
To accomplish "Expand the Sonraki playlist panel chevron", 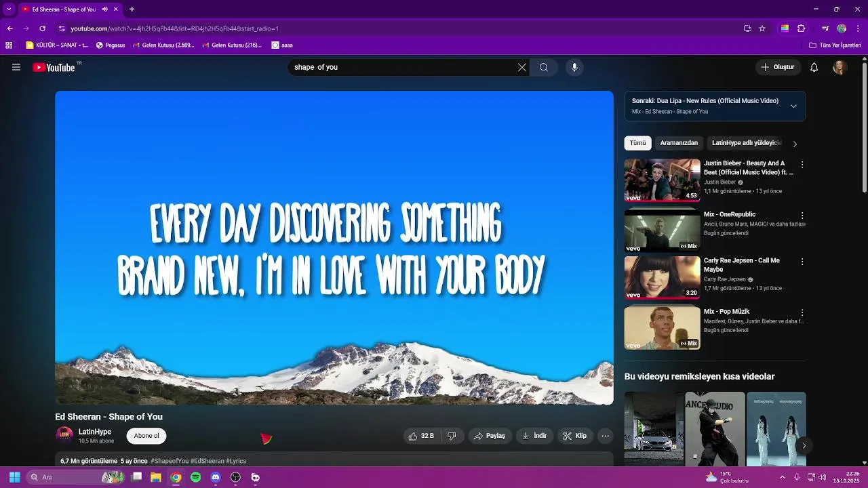I will (x=793, y=106).
